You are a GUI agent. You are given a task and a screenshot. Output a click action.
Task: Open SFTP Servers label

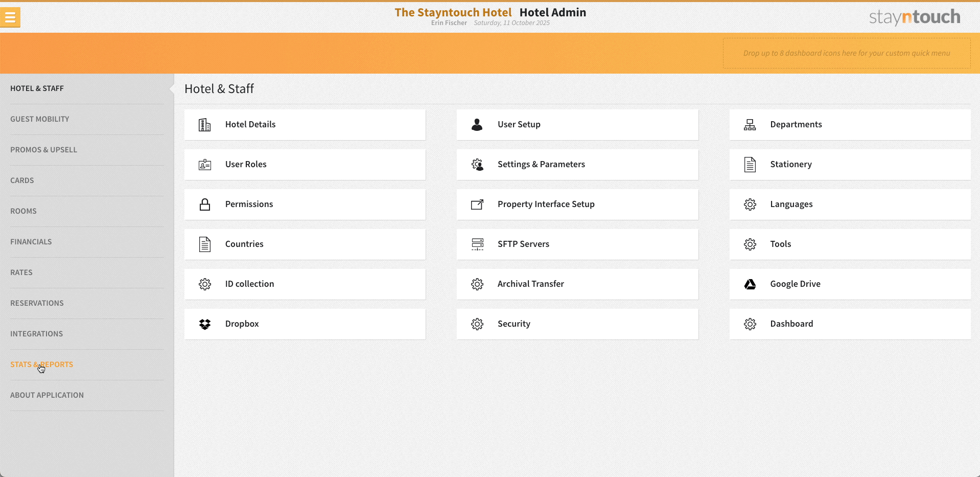point(523,244)
